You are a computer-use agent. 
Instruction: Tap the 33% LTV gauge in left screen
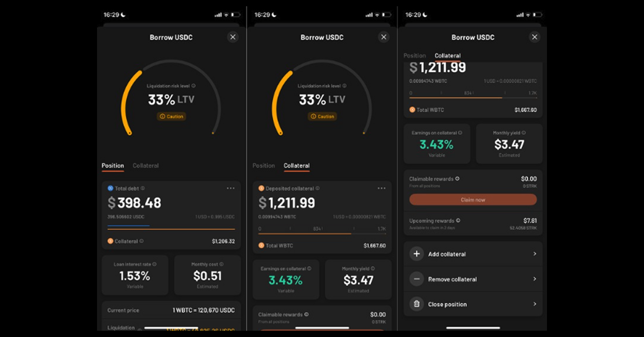(x=171, y=98)
